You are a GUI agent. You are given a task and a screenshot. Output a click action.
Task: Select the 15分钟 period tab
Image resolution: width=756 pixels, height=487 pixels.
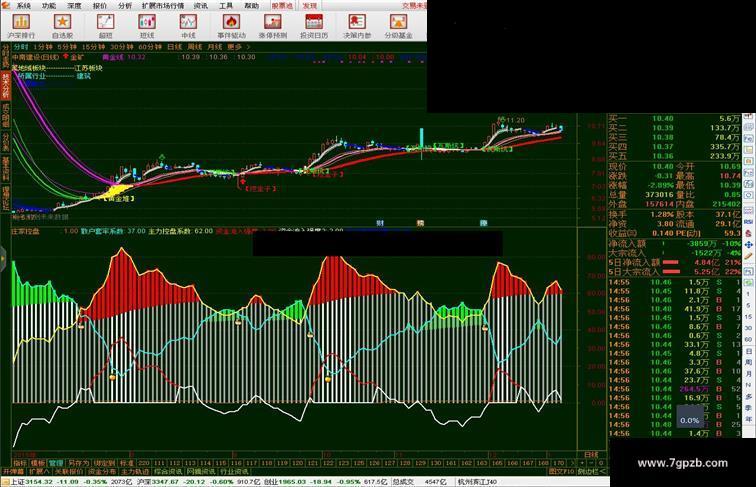click(x=93, y=47)
